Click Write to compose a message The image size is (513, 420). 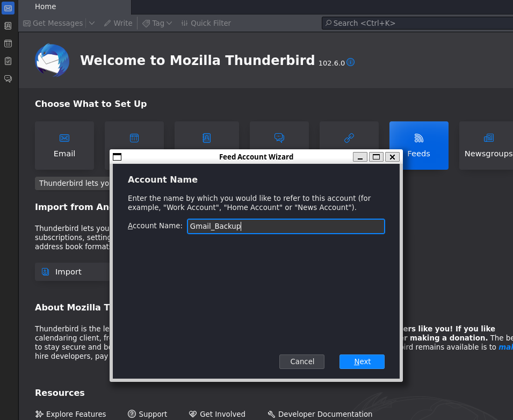[118, 23]
